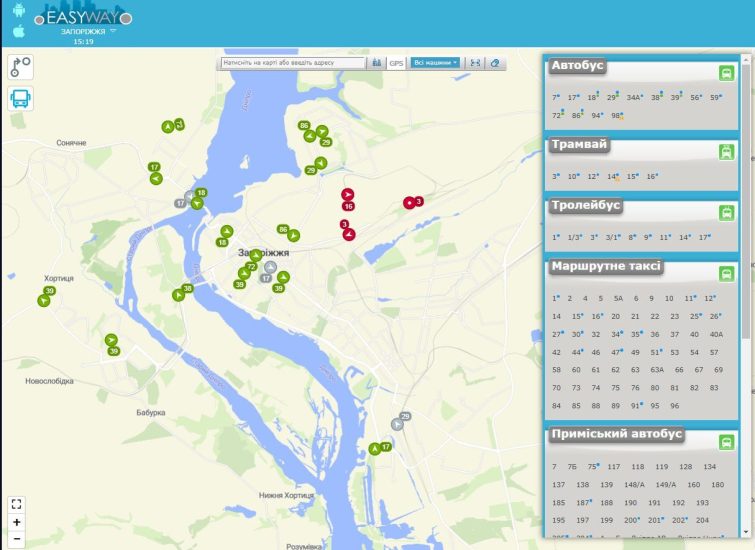This screenshot has width=755, height=550.
Task: Open the Android app link icon
Action: pyautogui.click(x=18, y=11)
